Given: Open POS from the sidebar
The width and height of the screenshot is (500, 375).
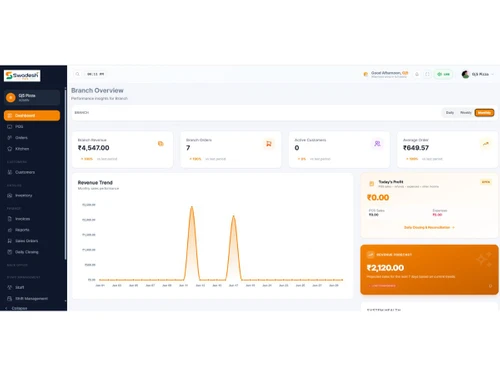Looking at the screenshot, I should pos(32,127).
